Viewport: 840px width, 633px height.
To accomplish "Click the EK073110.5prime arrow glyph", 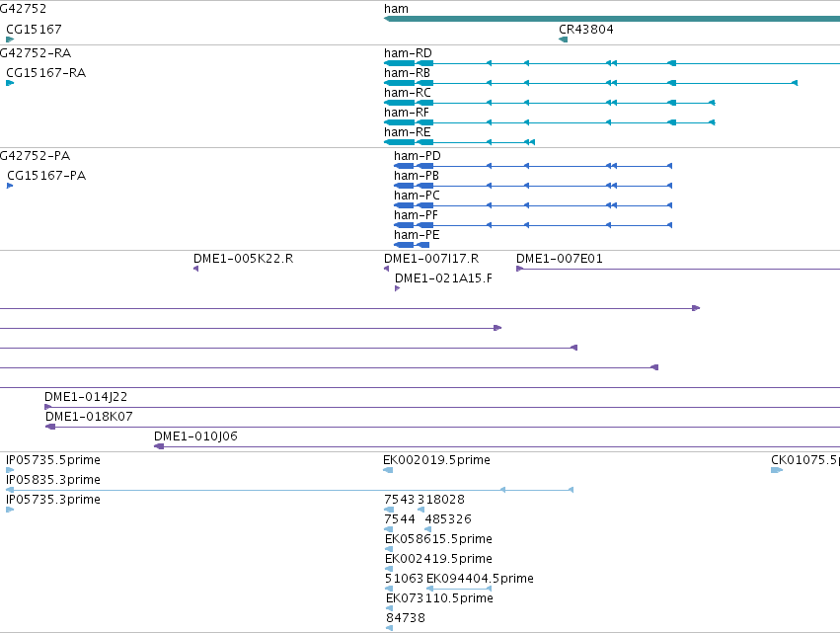I will pyautogui.click(x=390, y=609).
